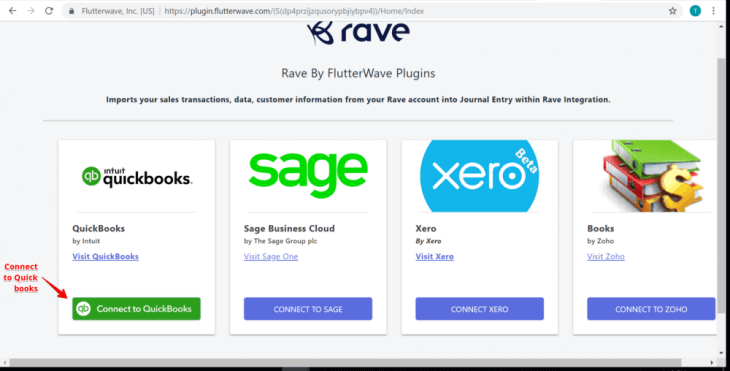Click 'Rave By FlutterWave Plugins' heading
Screen dimensions: 730x371
point(358,74)
